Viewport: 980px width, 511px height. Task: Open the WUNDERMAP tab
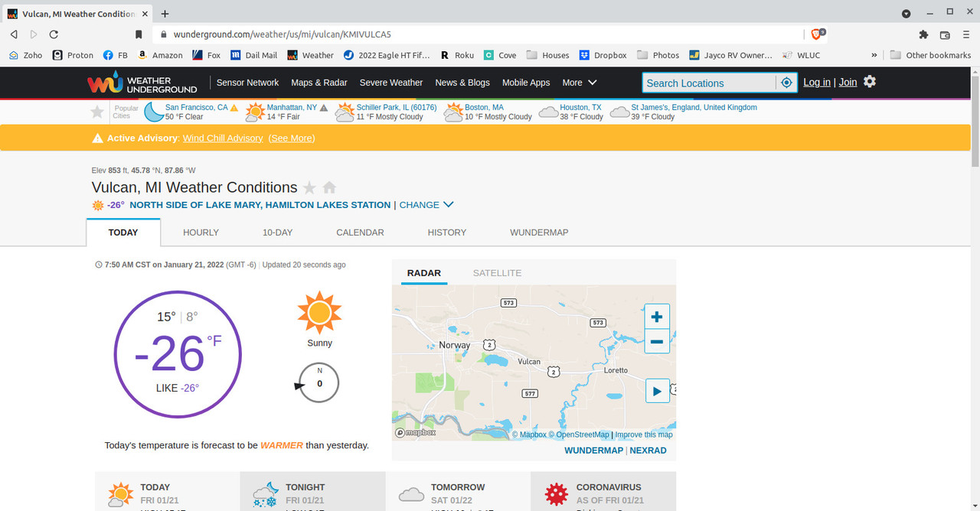(x=539, y=233)
